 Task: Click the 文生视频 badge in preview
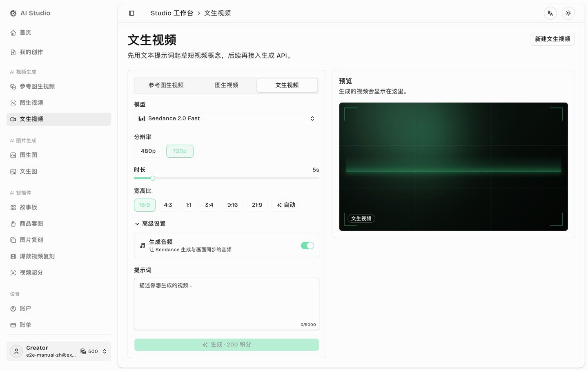click(361, 219)
